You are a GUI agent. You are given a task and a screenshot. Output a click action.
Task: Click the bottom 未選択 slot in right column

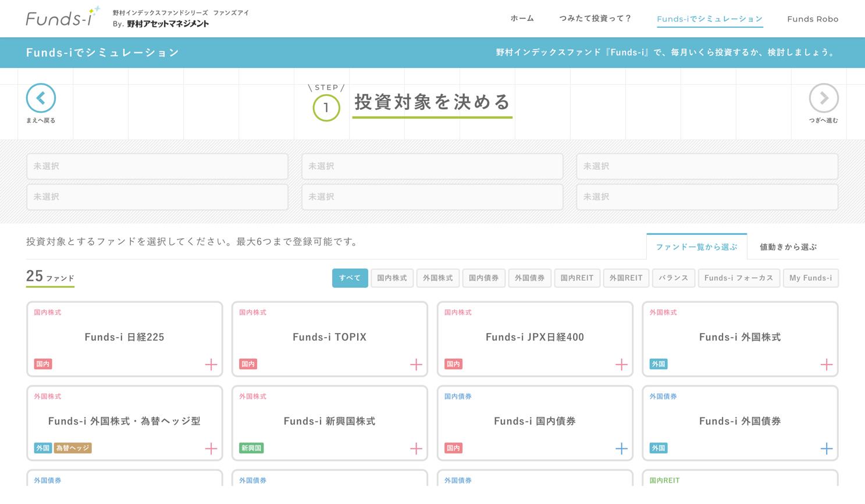pos(707,197)
